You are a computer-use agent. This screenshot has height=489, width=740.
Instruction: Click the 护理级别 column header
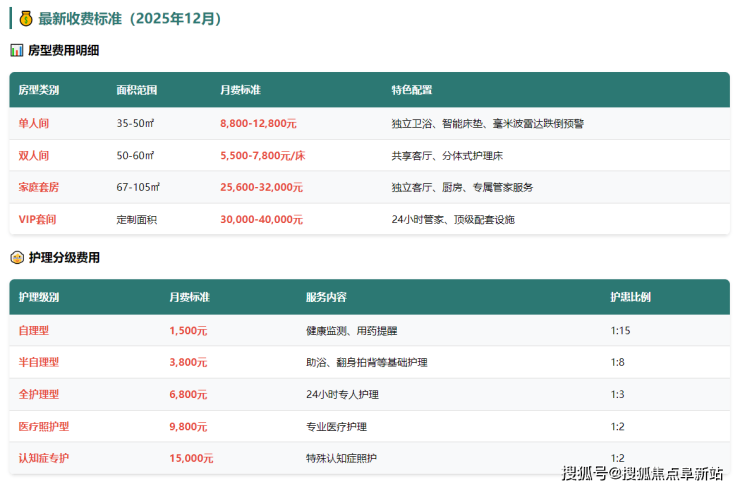(x=39, y=298)
